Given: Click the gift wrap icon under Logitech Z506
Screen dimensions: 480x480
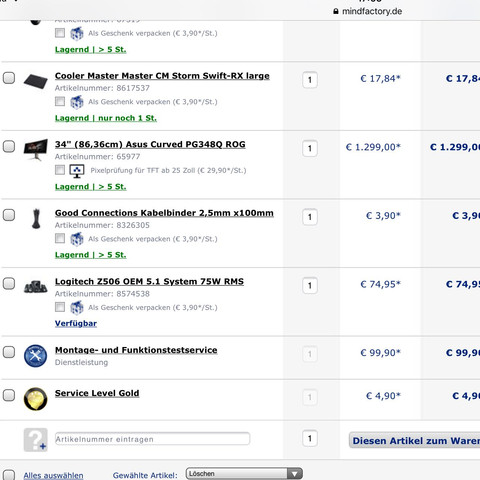Looking at the screenshot, I should [77, 308].
